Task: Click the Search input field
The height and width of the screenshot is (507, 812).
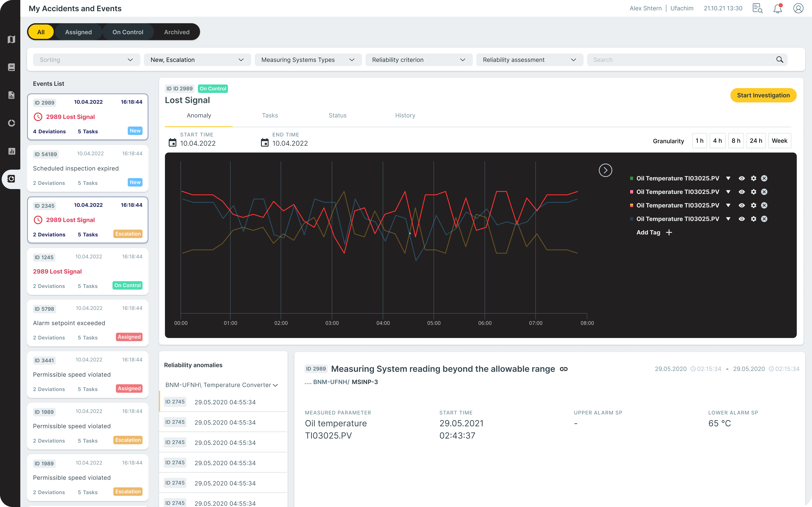Action: (x=681, y=60)
